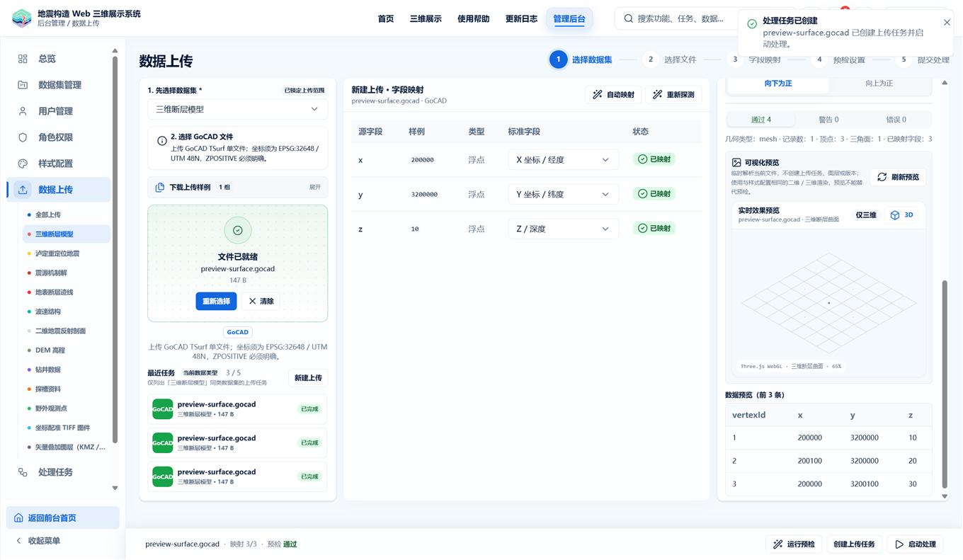
Task: Click the 启动处理 button
Action: 916,544
